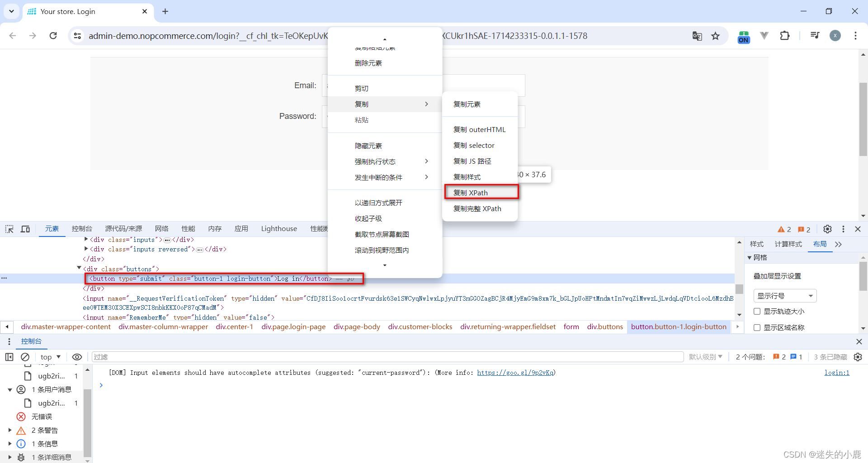Screen dimensions: 868x463
Task: Click the Elements panel scrollbar thumb
Action: pos(739,289)
